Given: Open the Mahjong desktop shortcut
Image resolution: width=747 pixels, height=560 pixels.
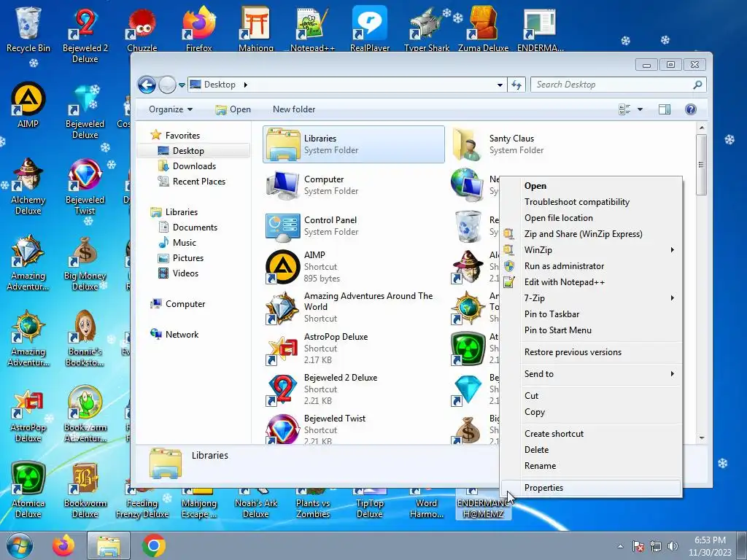Looking at the screenshot, I should [x=256, y=28].
